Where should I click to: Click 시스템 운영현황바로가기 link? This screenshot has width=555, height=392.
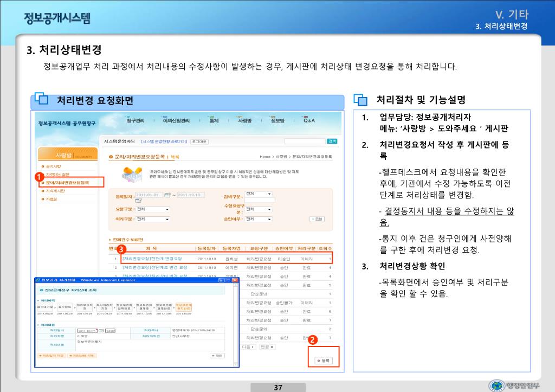point(164,142)
